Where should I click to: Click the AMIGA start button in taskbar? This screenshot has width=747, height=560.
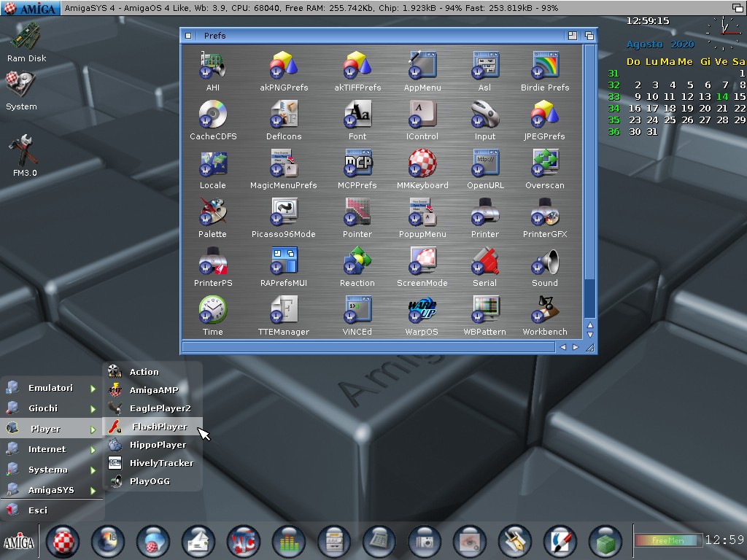[x=19, y=542]
